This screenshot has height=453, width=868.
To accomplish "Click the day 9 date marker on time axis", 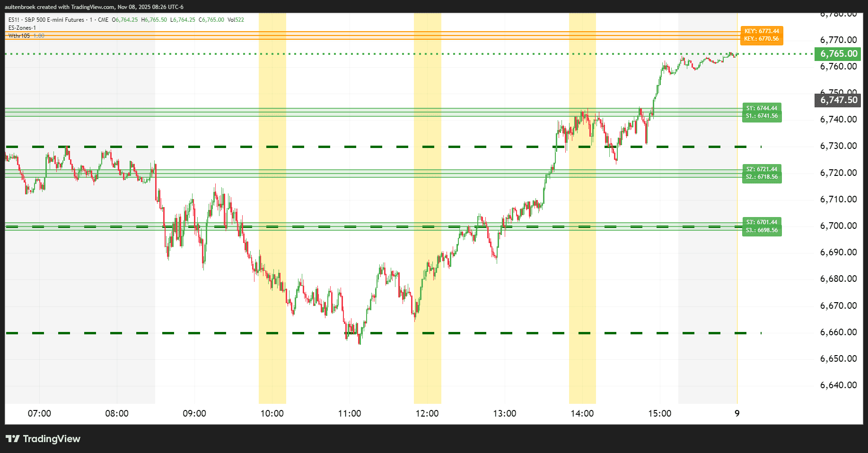I will pyautogui.click(x=737, y=414).
